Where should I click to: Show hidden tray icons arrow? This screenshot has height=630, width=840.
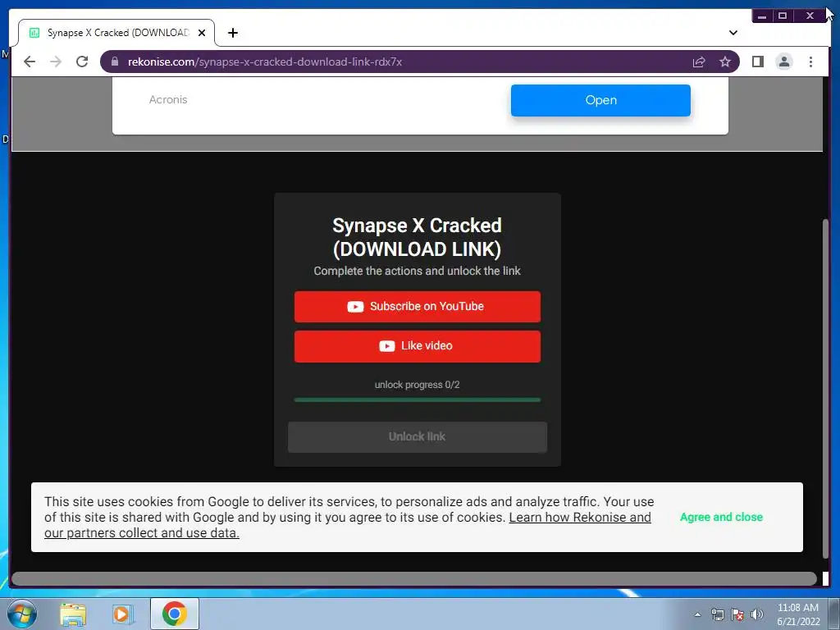[x=697, y=614]
